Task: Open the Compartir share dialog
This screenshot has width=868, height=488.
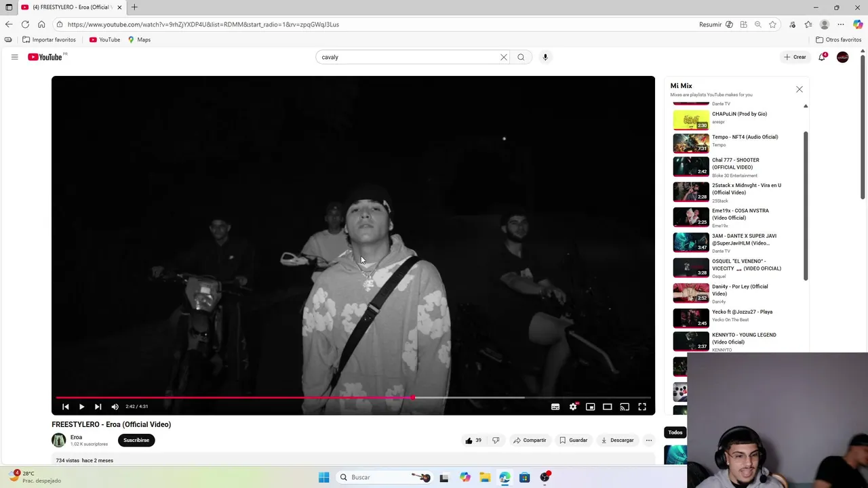Action: [x=530, y=440]
